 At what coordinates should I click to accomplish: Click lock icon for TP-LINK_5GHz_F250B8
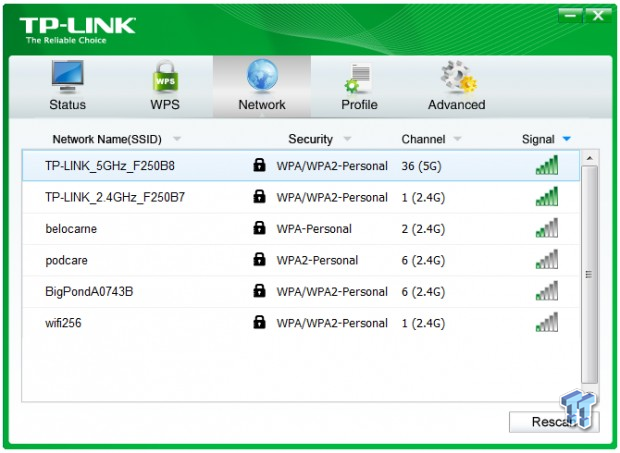coord(259,164)
